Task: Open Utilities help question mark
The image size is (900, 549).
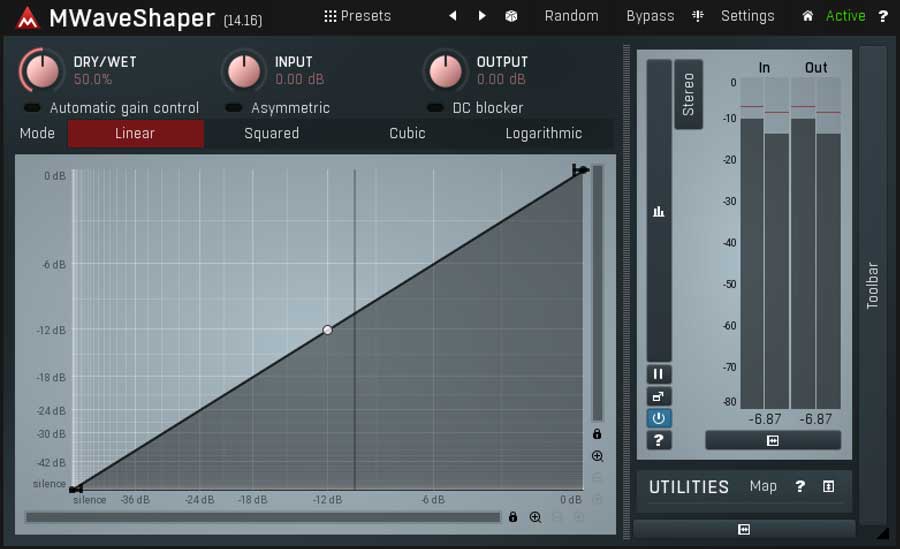Action: point(800,486)
